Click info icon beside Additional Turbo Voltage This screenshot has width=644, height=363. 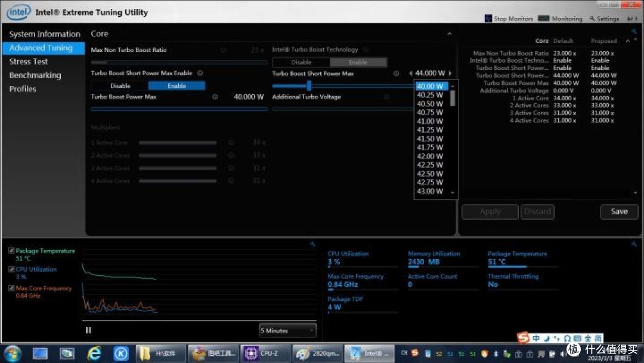(x=386, y=97)
